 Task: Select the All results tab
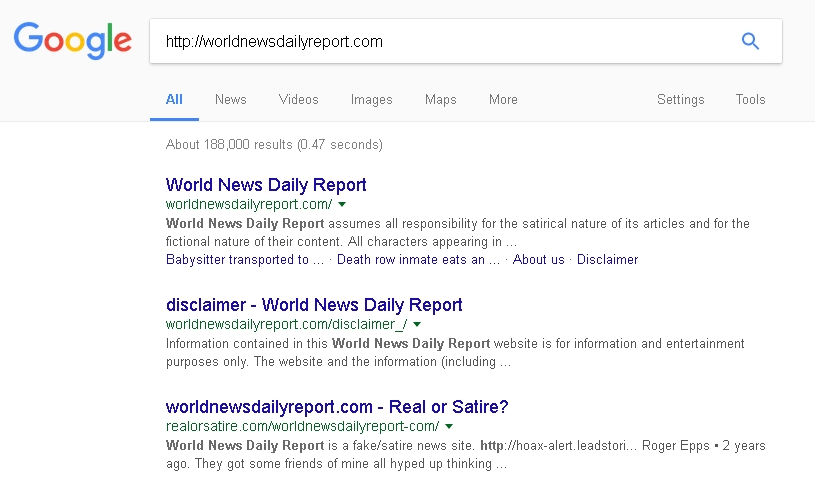point(174,99)
